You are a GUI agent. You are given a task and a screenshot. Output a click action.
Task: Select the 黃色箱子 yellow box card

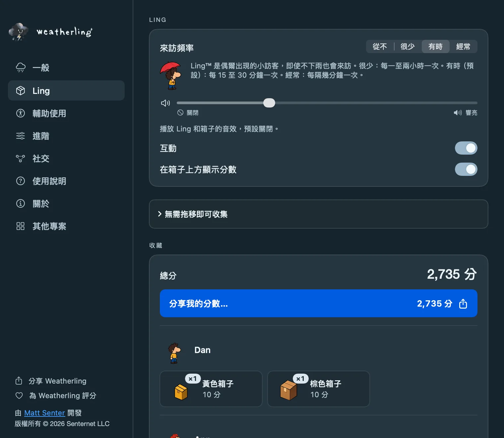point(211,389)
